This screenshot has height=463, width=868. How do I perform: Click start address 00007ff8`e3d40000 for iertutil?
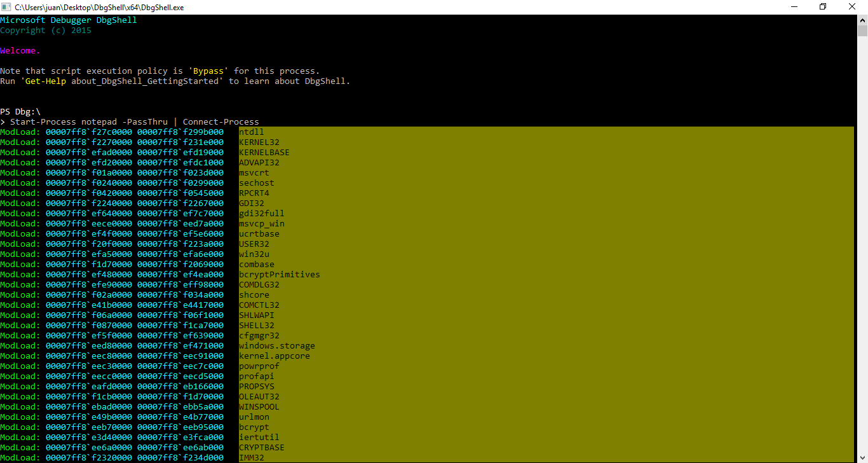[89, 438]
